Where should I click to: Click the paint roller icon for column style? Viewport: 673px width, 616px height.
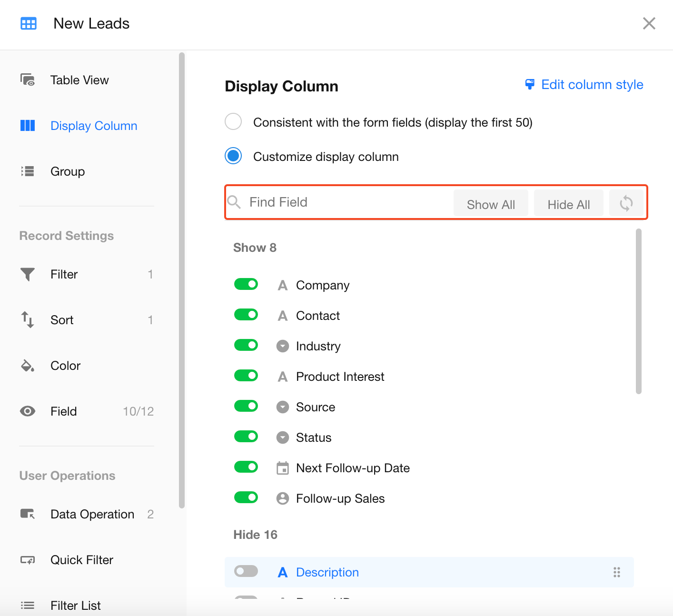pos(529,85)
